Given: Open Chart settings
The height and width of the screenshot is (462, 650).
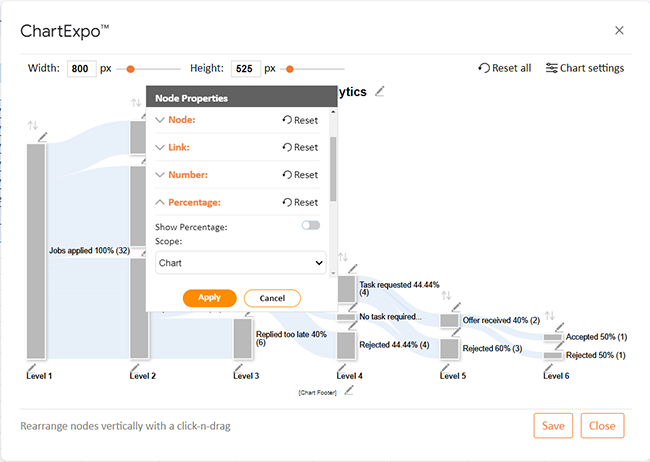Looking at the screenshot, I should [x=585, y=68].
